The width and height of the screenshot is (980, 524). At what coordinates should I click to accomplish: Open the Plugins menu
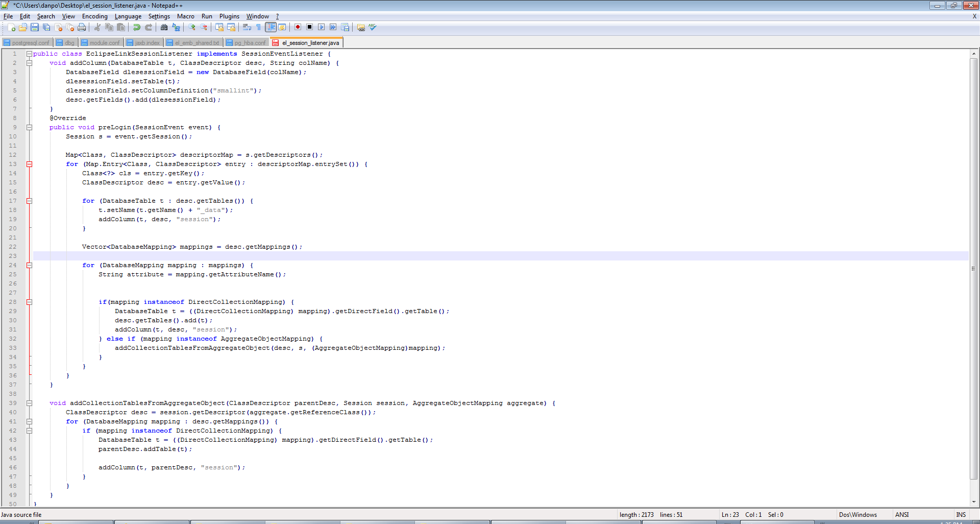[229, 16]
